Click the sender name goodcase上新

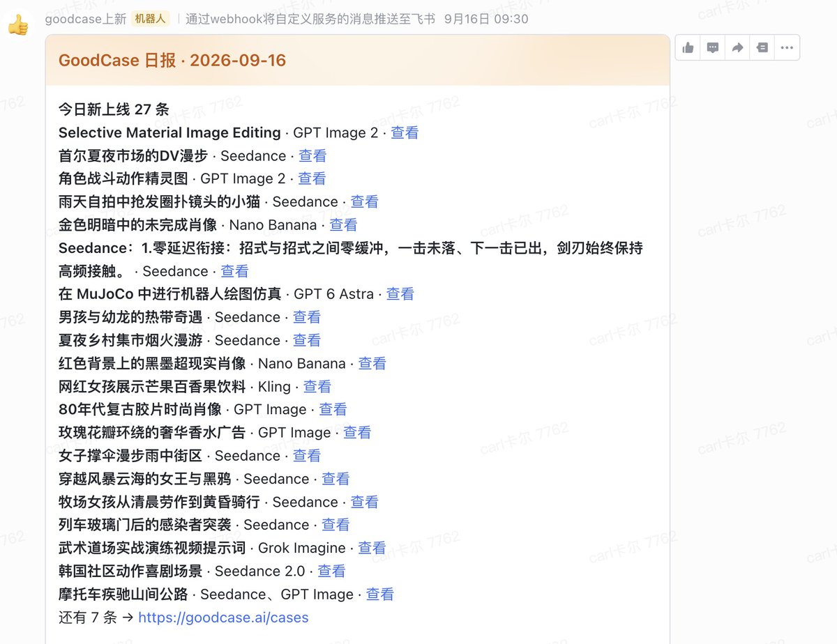85,19
